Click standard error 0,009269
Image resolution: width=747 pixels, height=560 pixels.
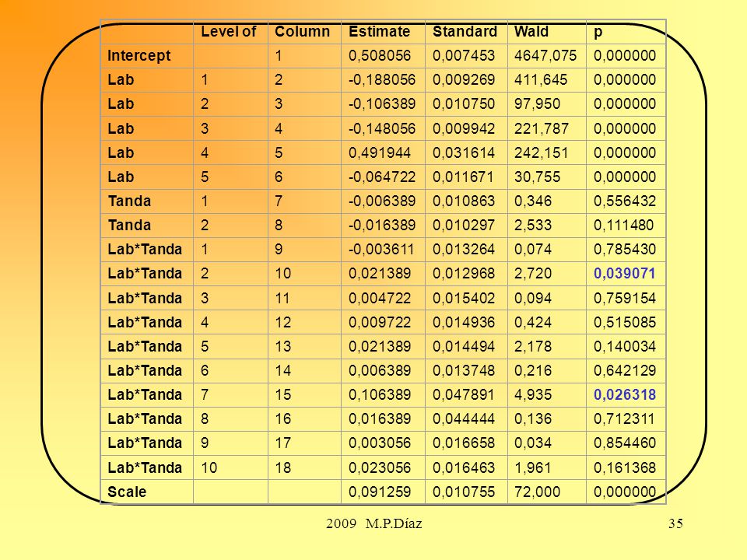pos(464,79)
